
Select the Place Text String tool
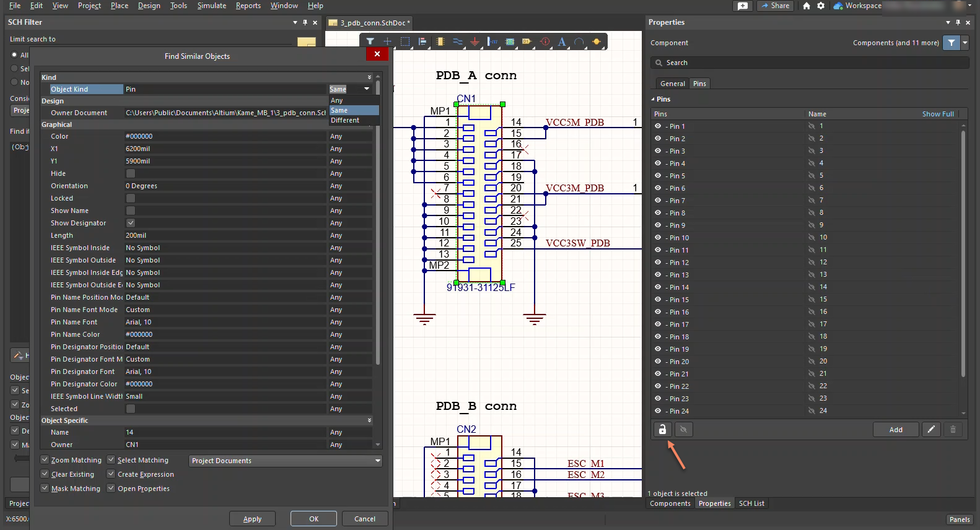(561, 41)
